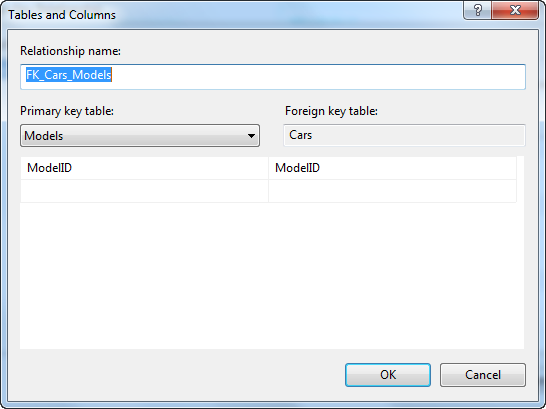
Task: Close the Tables and Columns dialog
Action: point(515,10)
